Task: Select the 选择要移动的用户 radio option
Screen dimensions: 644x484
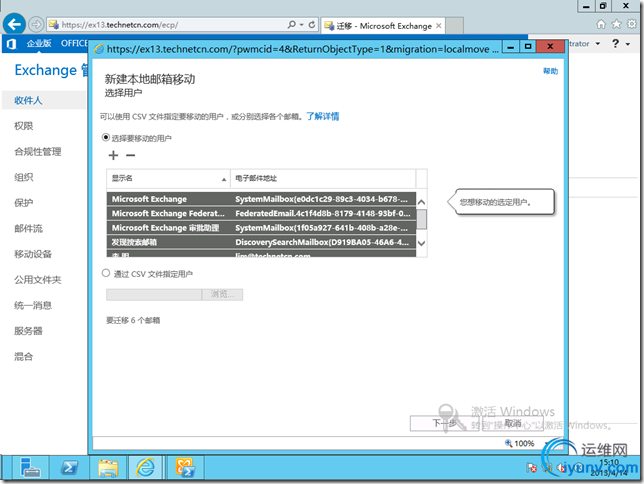Action: click(106, 137)
